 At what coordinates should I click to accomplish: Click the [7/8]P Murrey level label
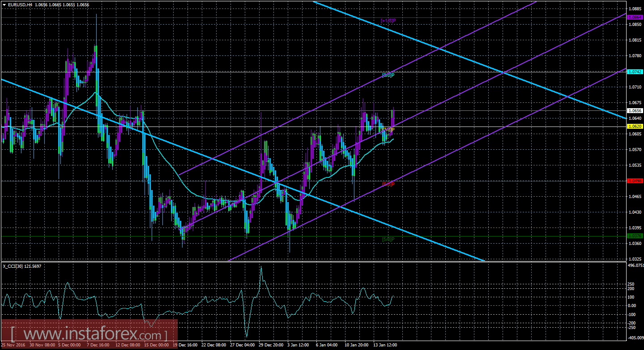388,130
